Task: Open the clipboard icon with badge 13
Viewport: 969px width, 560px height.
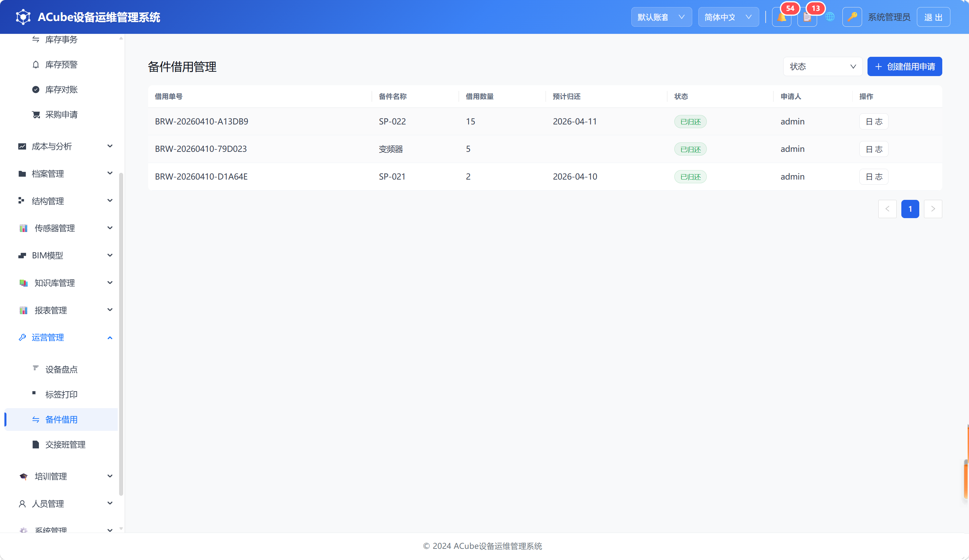Action: pyautogui.click(x=807, y=17)
